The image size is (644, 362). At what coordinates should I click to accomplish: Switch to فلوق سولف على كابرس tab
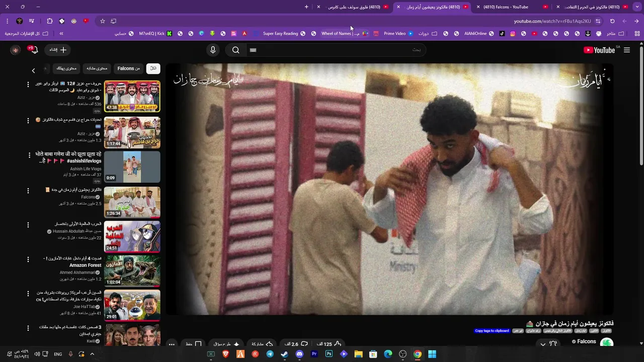pyautogui.click(x=353, y=7)
